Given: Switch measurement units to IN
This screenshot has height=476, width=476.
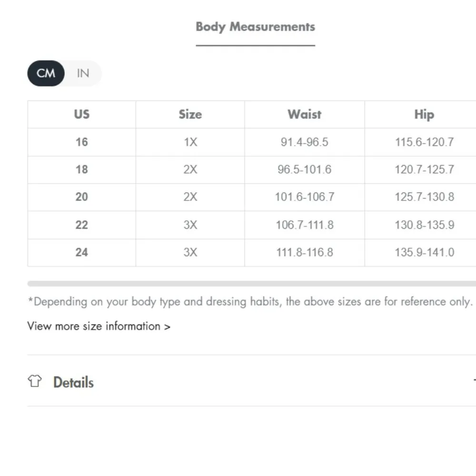Looking at the screenshot, I should click(83, 73).
